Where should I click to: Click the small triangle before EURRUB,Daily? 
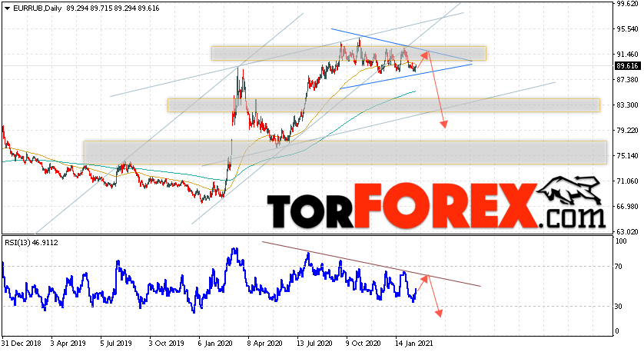point(8,8)
